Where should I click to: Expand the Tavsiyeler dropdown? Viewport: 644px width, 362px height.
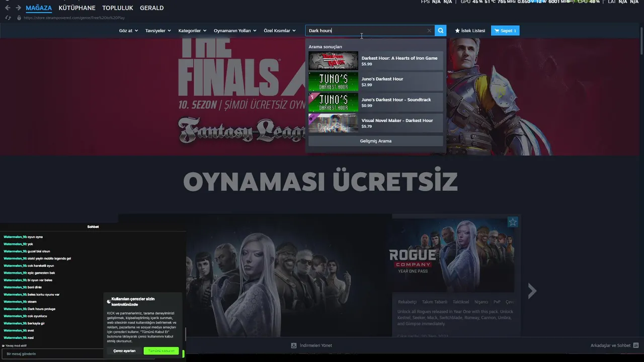pyautogui.click(x=158, y=31)
